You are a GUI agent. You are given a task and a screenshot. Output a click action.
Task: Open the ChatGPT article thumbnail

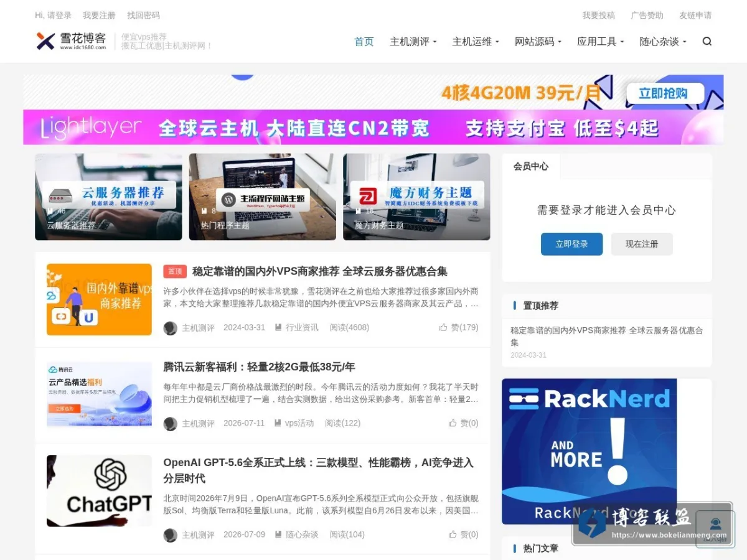click(x=99, y=491)
